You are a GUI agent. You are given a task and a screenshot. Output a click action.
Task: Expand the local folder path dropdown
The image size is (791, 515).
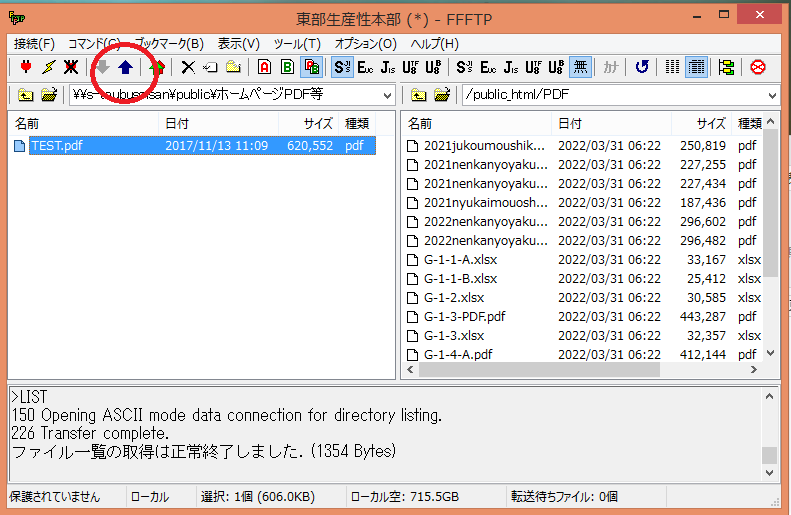point(387,95)
